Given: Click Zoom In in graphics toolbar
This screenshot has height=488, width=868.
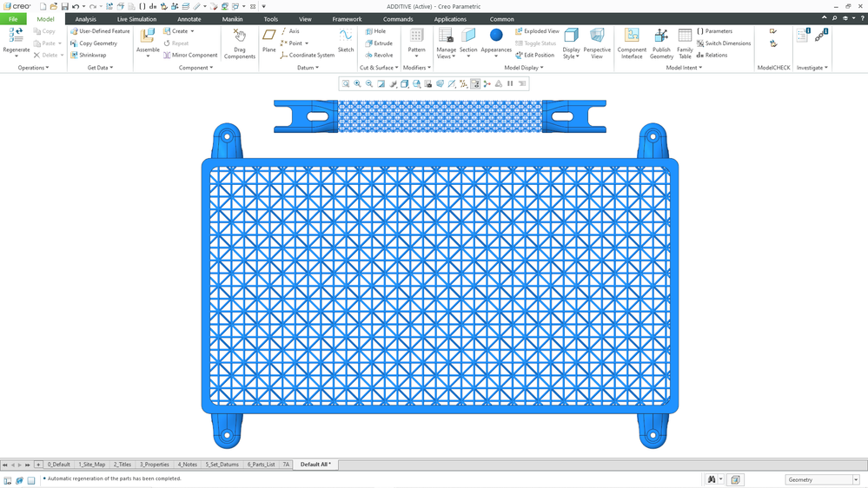Looking at the screenshot, I should pyautogui.click(x=358, y=83).
